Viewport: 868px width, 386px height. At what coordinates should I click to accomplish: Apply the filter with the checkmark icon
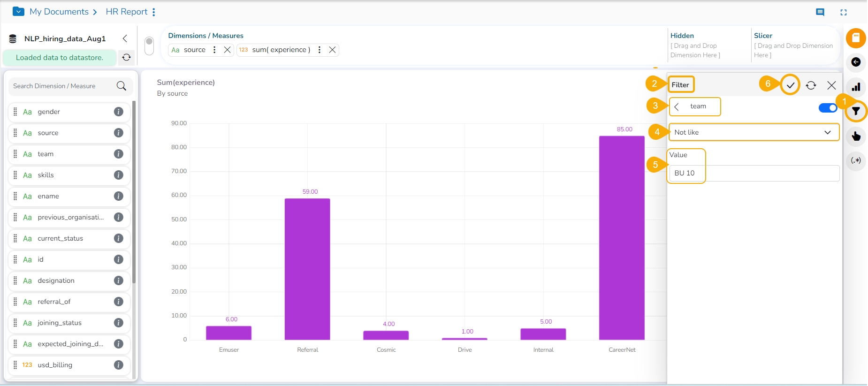pyautogui.click(x=791, y=85)
